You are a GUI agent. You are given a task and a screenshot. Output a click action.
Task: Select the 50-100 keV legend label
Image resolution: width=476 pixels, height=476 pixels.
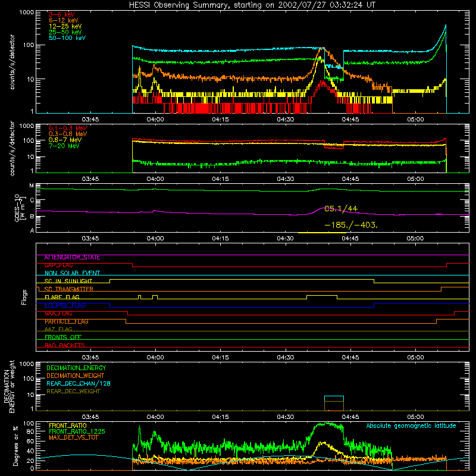click(x=67, y=38)
